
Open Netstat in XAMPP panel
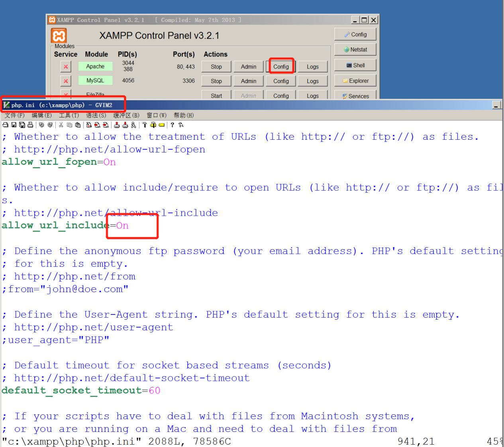[355, 49]
